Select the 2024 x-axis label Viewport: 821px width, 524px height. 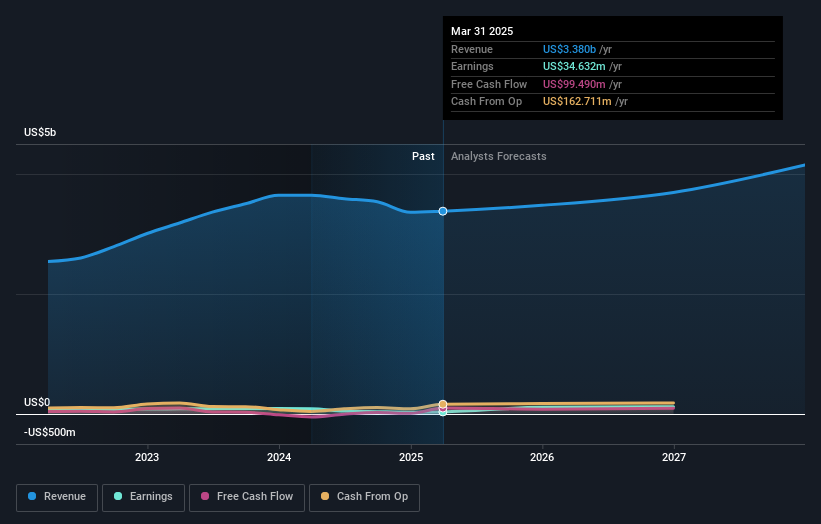279,457
